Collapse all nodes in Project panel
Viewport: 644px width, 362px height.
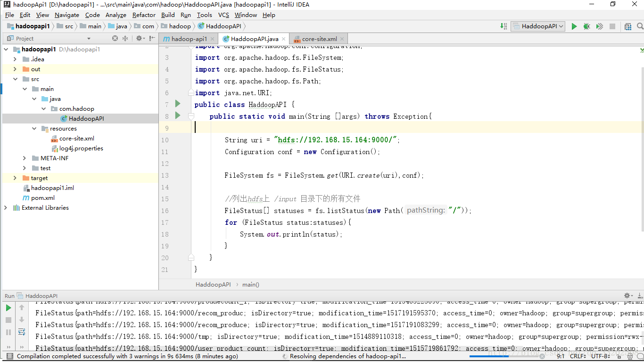tap(125, 39)
